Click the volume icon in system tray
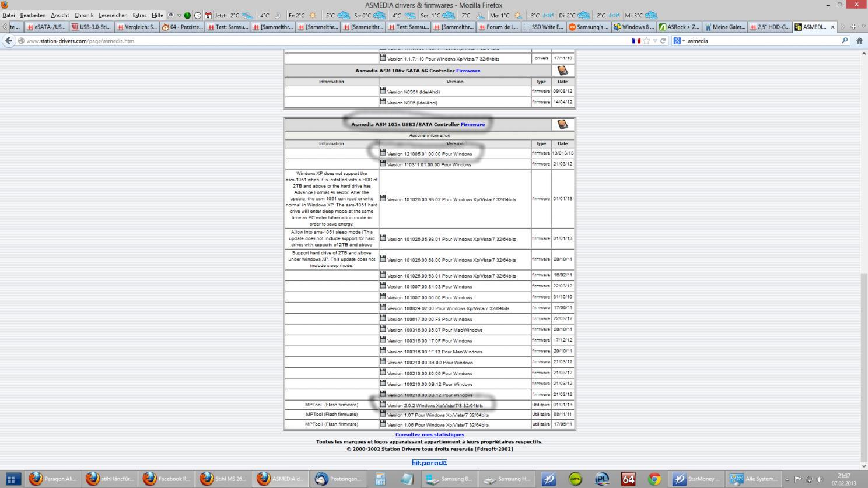This screenshot has height=488, width=868. pyautogui.click(x=820, y=479)
